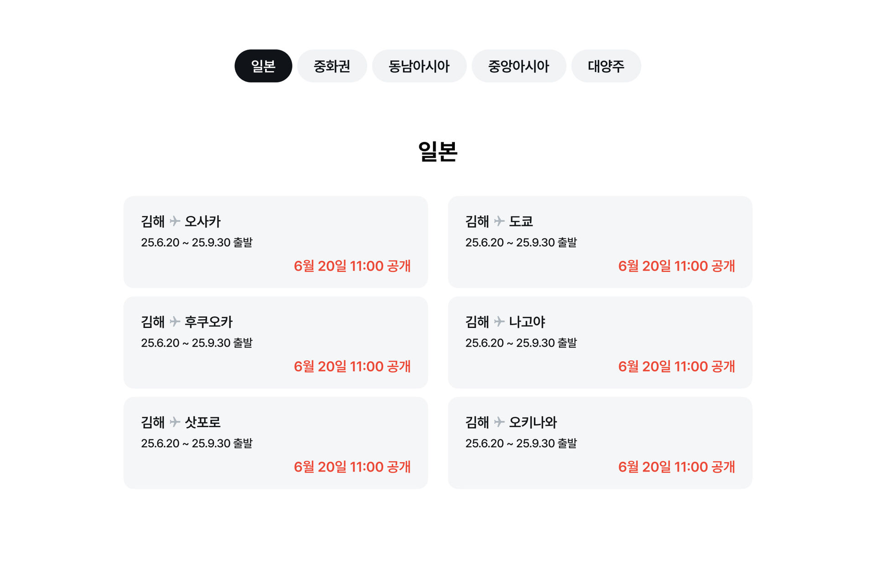Click the 오키나와 destination name
Image resolution: width=876 pixels, height=588 pixels.
coord(533,422)
